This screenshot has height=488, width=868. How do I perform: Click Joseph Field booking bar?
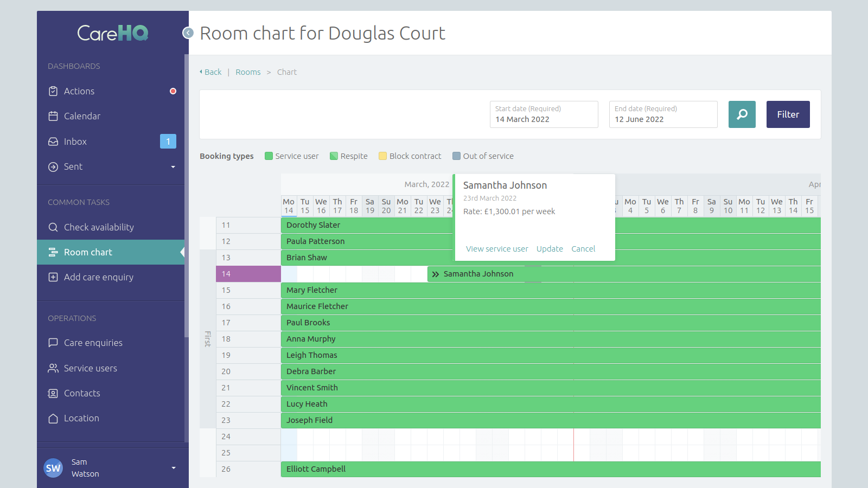pyautogui.click(x=551, y=420)
